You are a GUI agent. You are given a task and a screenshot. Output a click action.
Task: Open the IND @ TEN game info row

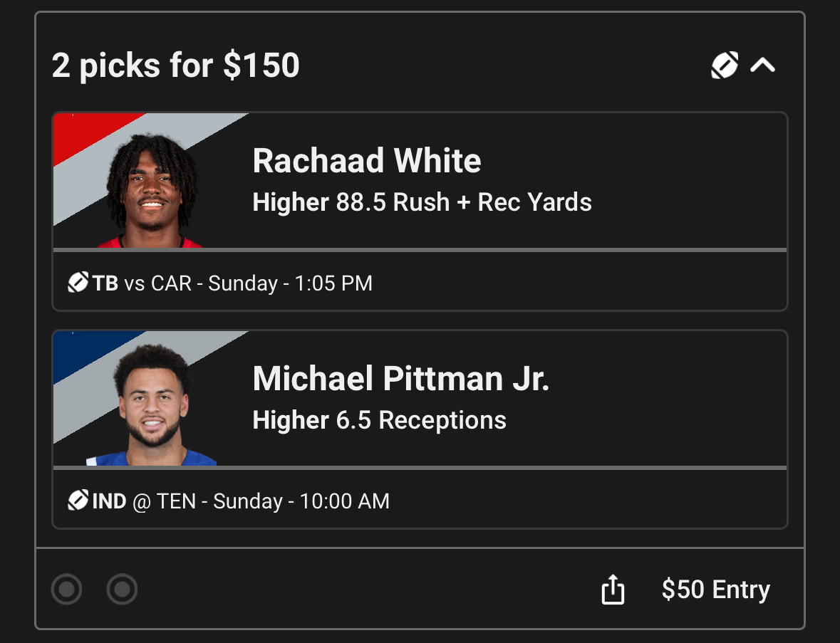pyautogui.click(x=420, y=499)
